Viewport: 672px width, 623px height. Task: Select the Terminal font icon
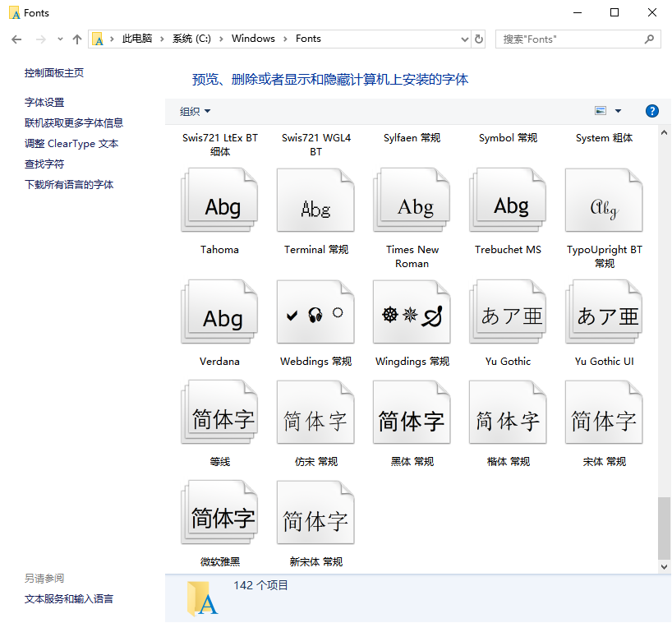(x=315, y=202)
